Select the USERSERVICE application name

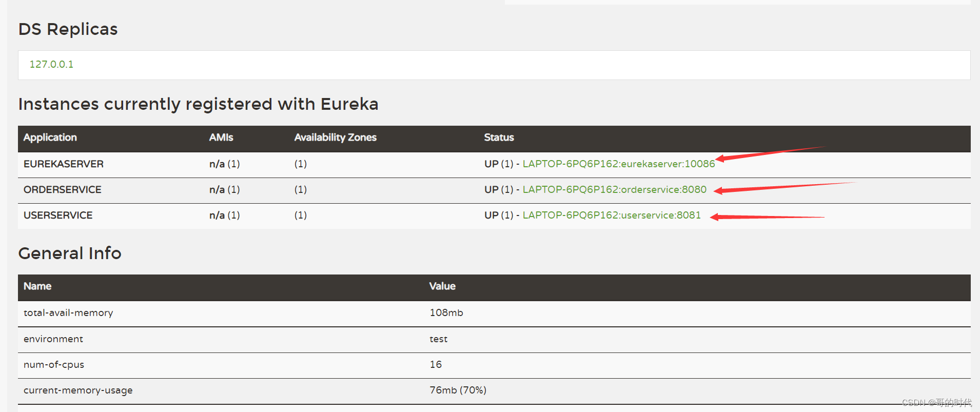click(x=58, y=215)
